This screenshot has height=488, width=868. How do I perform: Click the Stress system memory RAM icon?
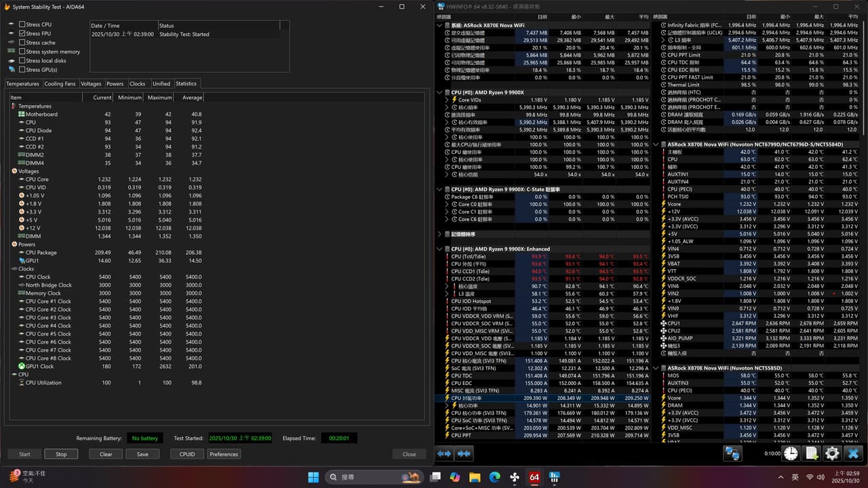tap(12, 52)
